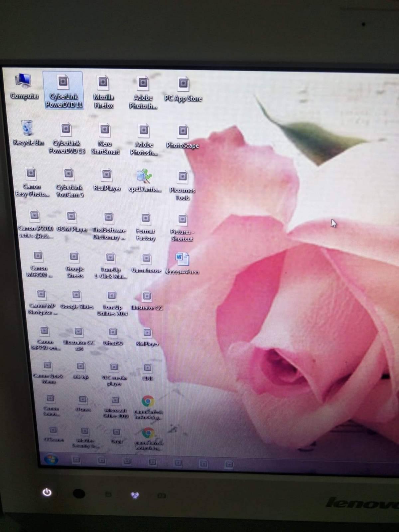Image resolution: width=399 pixels, height=532 pixels.
Task: Open UltraISO desktop icon
Action: click(x=113, y=337)
